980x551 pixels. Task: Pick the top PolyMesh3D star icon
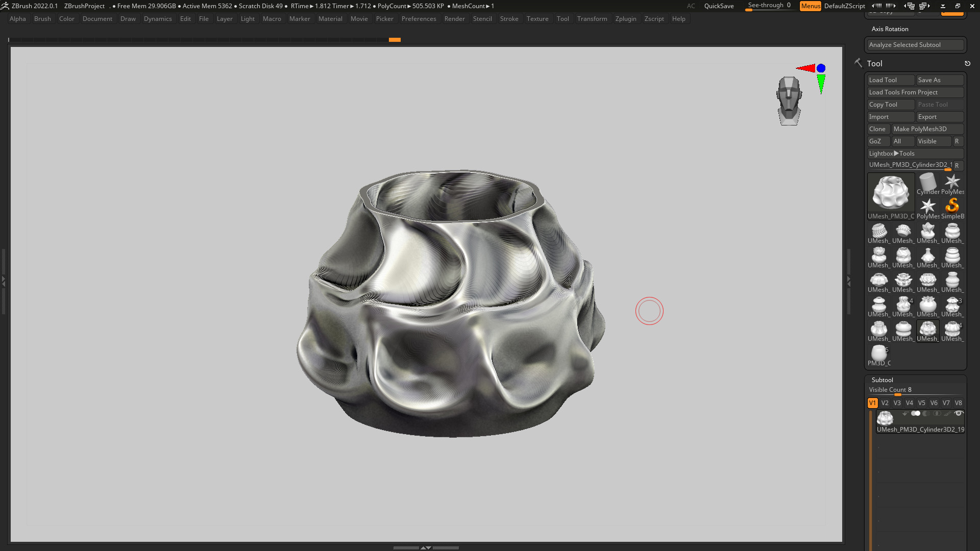coord(952,184)
